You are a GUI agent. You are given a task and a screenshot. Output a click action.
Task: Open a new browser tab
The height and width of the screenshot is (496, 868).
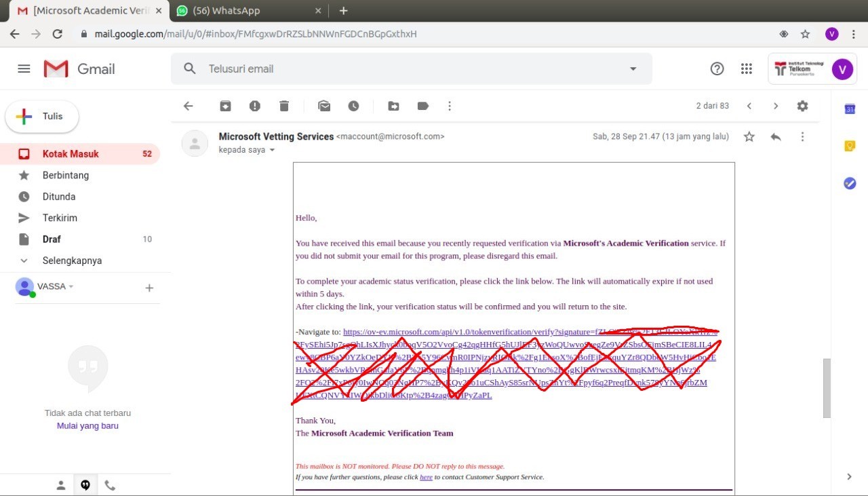pyautogui.click(x=343, y=11)
